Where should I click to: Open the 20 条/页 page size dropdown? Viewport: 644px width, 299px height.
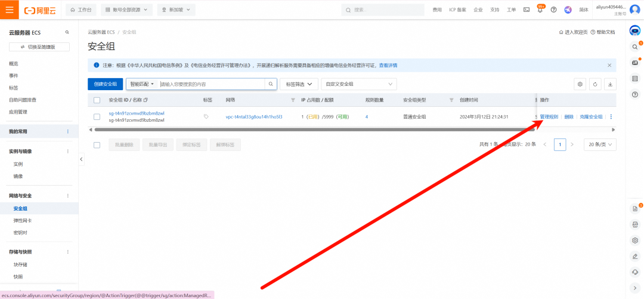[x=600, y=144]
